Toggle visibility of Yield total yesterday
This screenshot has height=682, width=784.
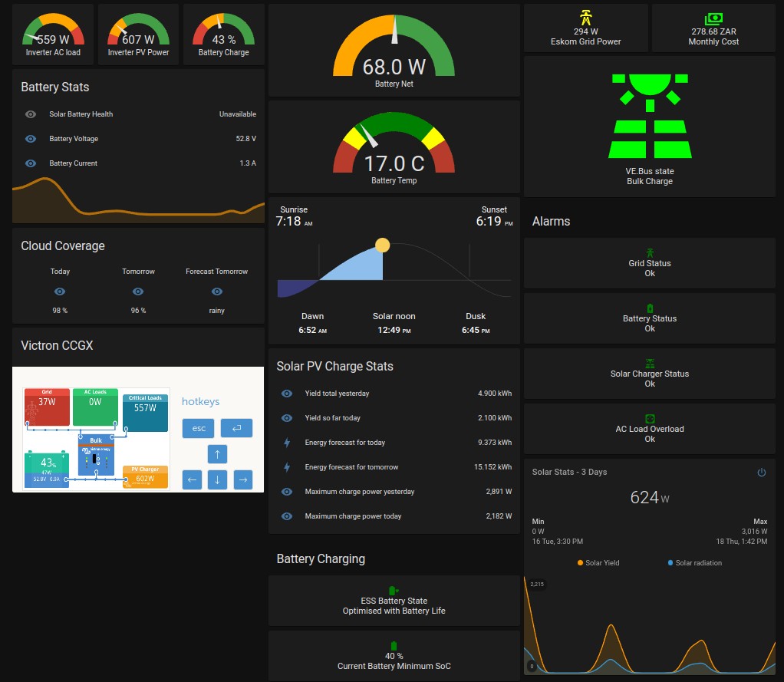pyautogui.click(x=286, y=393)
